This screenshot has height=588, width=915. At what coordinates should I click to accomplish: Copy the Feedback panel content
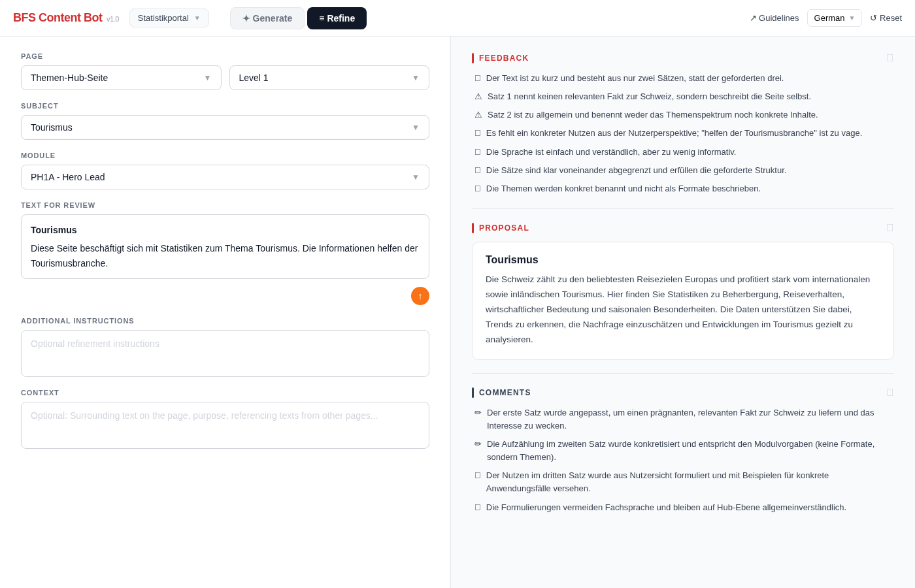click(x=890, y=57)
